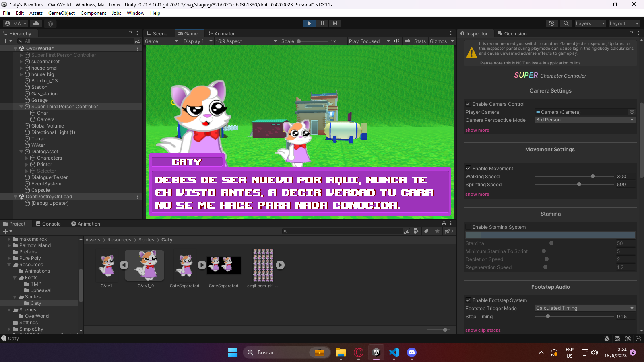Toggle Gizmos button in Game view
Viewport: 644px width, 362px height.
(438, 41)
